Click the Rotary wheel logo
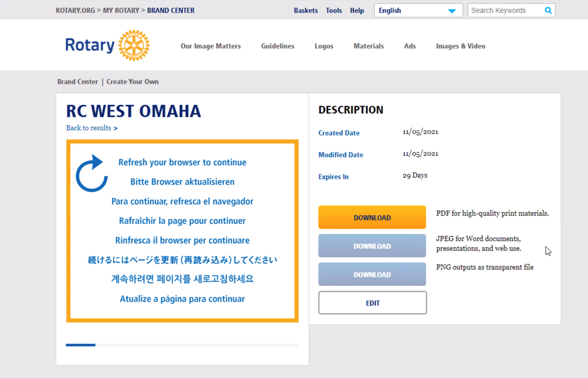 [x=134, y=45]
